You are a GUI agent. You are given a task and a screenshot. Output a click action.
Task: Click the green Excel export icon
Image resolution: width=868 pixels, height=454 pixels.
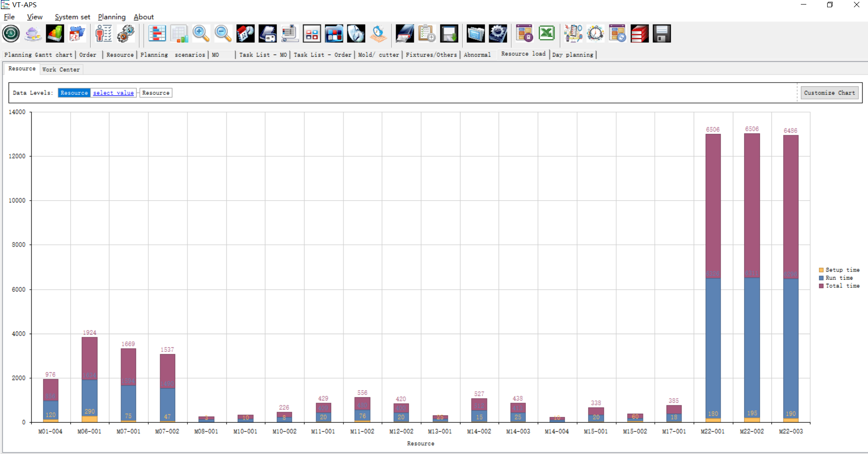(x=547, y=34)
